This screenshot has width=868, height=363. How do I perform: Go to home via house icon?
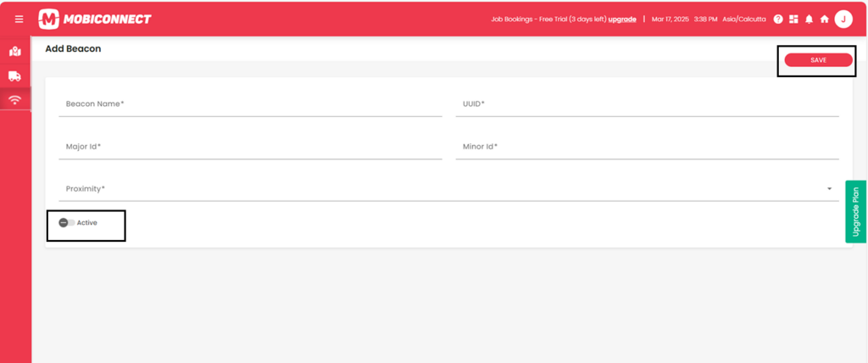tap(824, 19)
